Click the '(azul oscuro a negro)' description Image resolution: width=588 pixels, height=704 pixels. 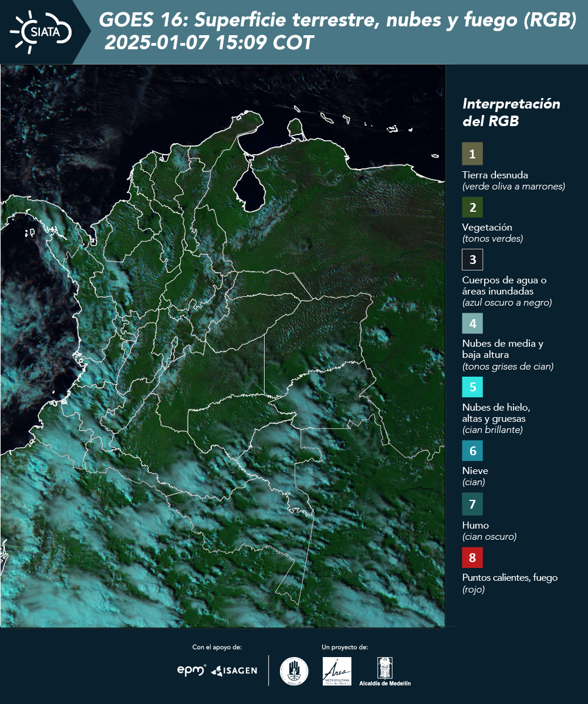507,303
